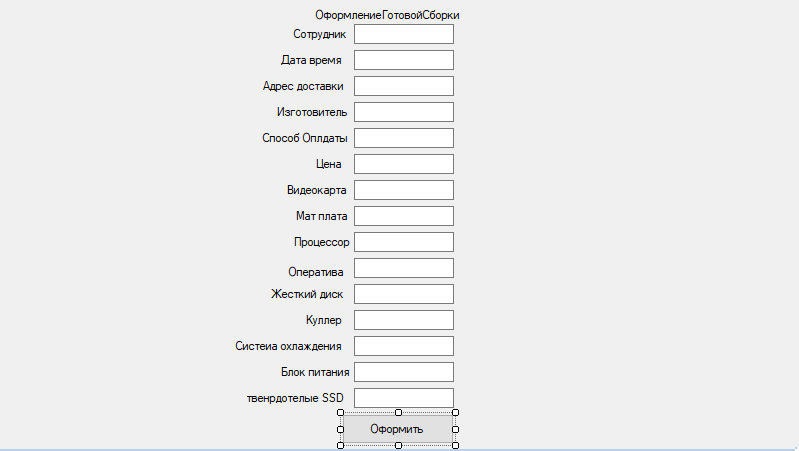
Task: Select the Видеокарта text box
Action: click(x=404, y=190)
